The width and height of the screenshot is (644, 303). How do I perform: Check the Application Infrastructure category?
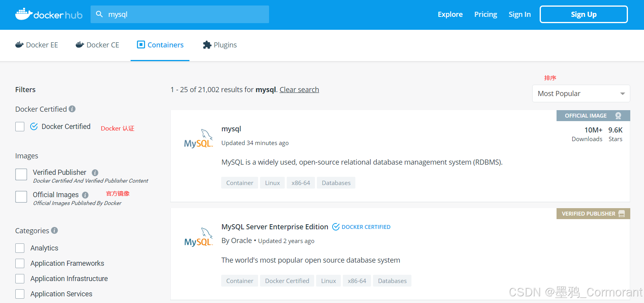(20, 279)
